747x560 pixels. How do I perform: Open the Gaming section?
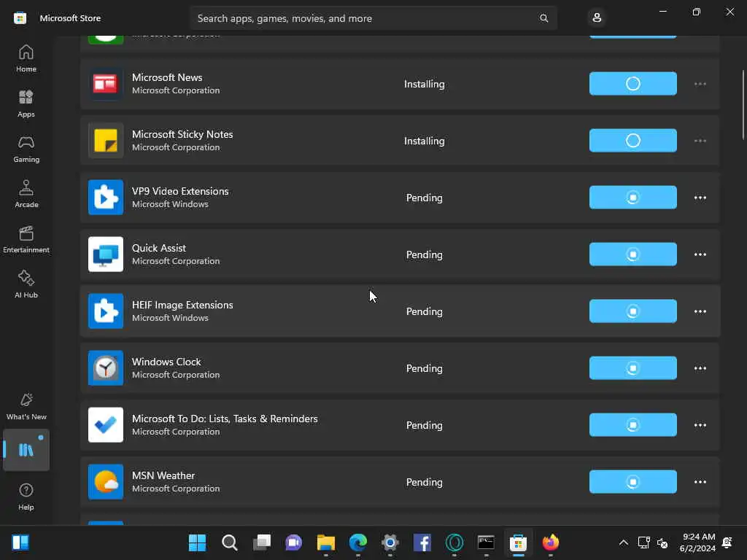(x=26, y=149)
